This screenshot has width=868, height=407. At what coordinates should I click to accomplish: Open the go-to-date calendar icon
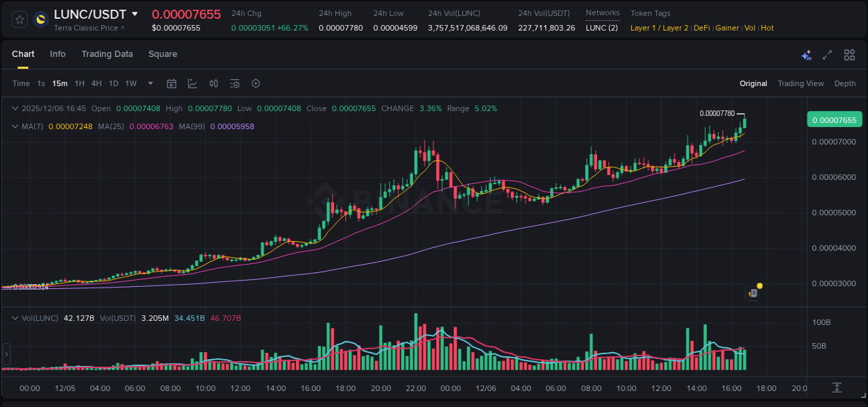[172, 83]
